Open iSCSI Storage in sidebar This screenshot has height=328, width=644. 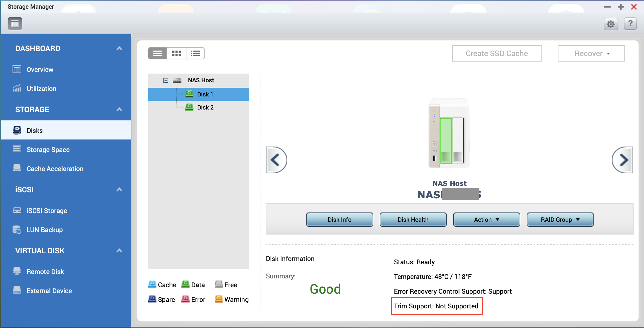(x=47, y=211)
